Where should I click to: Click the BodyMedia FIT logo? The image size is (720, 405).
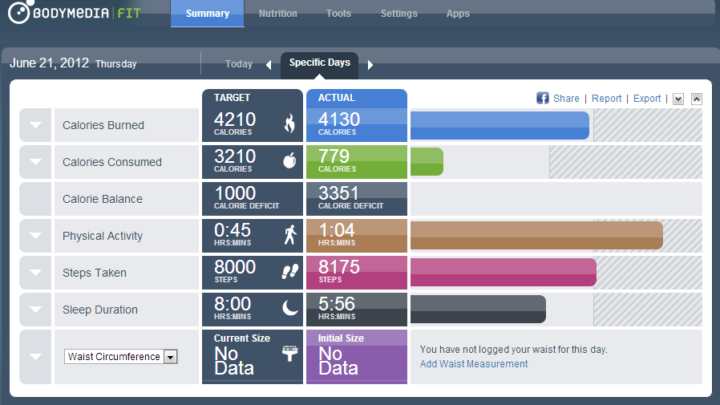point(74,12)
